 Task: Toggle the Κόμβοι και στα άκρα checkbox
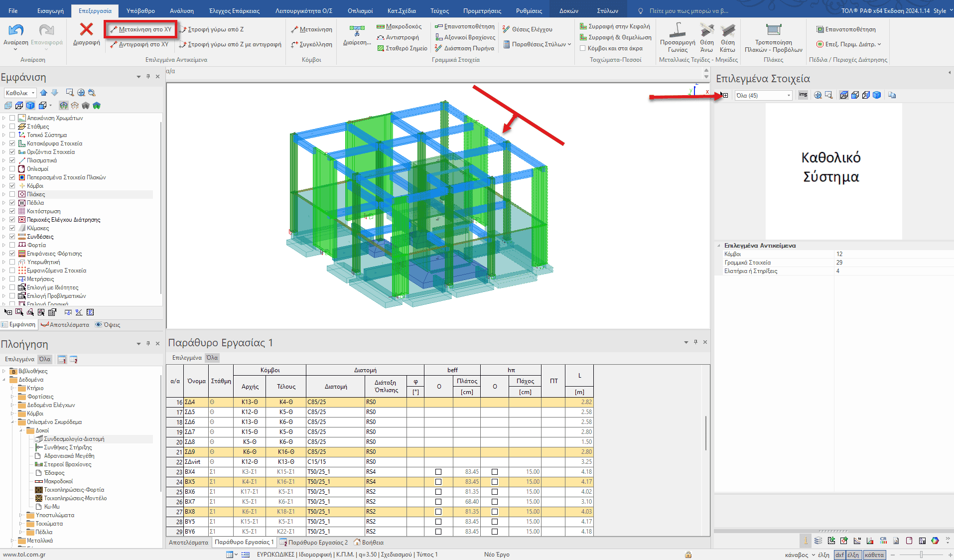pos(582,48)
